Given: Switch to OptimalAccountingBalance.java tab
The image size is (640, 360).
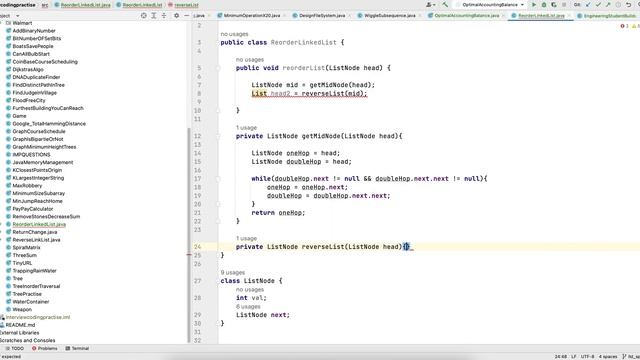Looking at the screenshot, I should [x=463, y=16].
